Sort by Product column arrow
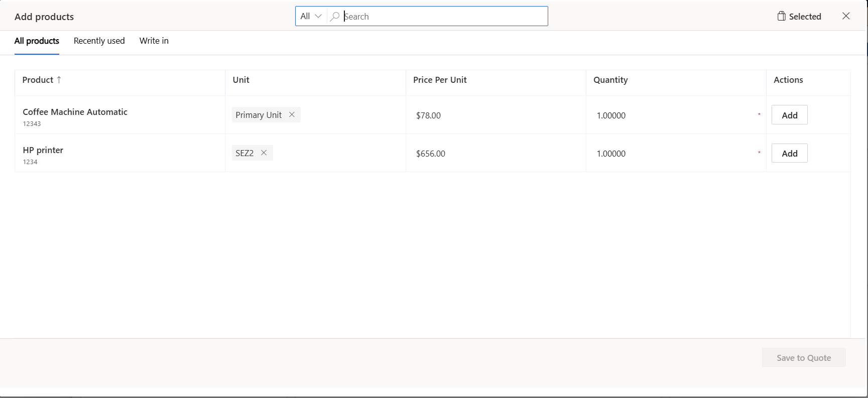868x398 pixels. pyautogui.click(x=59, y=80)
